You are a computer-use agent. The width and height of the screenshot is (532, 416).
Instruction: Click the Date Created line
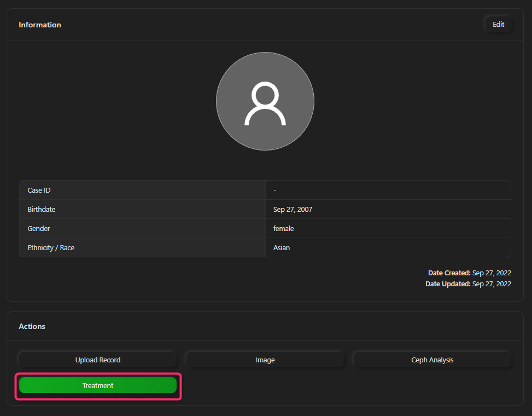(469, 273)
